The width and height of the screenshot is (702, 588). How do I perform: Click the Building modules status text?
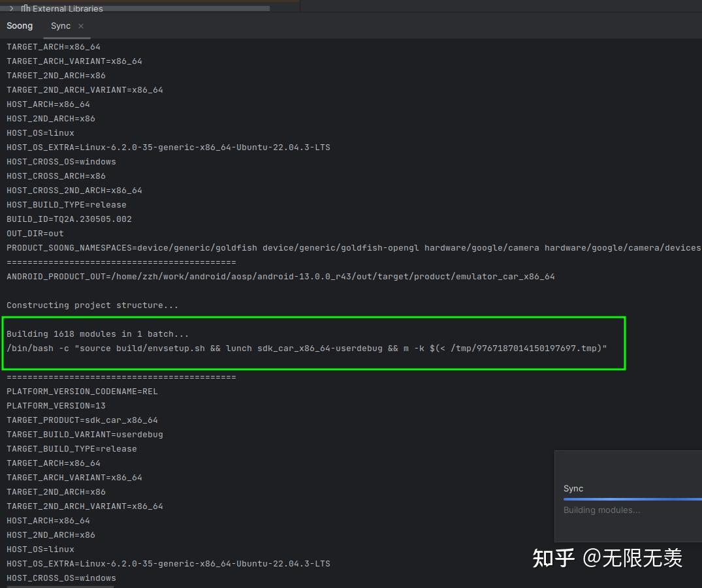coord(601,510)
